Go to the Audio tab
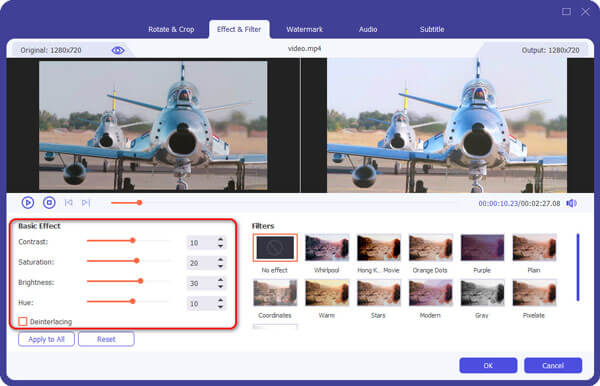This screenshot has height=386, width=600. pos(368,29)
